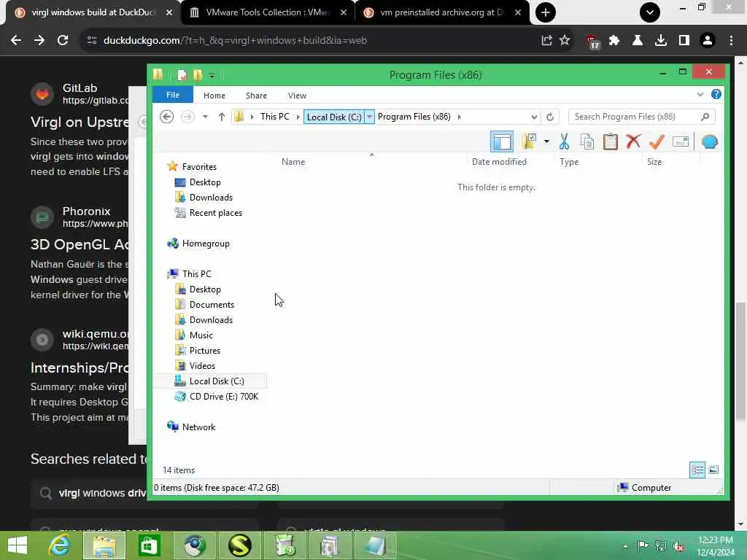Open the folder options dropdown arrow
Screen dimensions: 747x560
click(546, 141)
